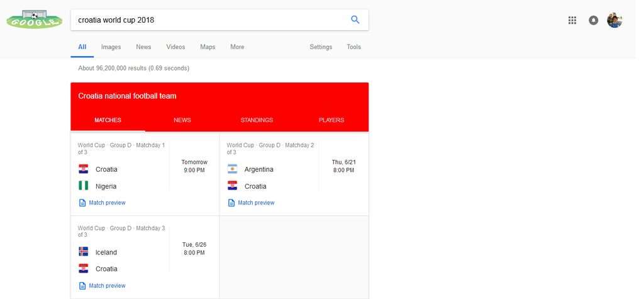Click the blue search magnifier icon
Image resolution: width=644 pixels, height=299 pixels.
(x=355, y=20)
